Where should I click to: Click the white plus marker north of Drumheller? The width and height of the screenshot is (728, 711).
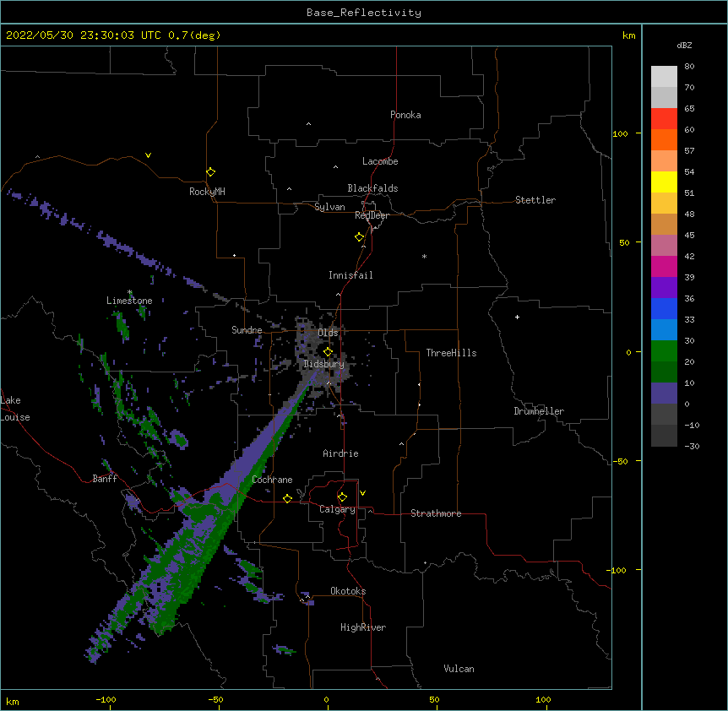(x=517, y=317)
